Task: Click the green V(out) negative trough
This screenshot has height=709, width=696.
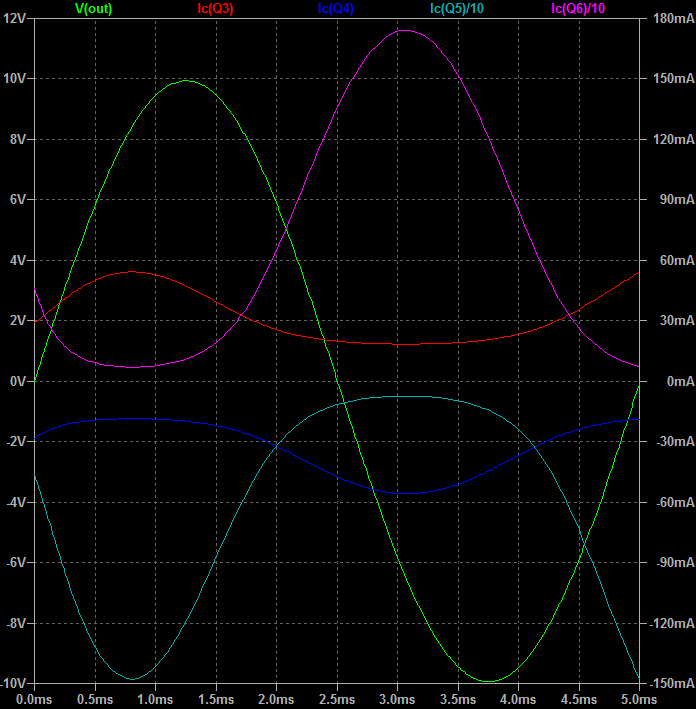Action: pyautogui.click(x=489, y=681)
